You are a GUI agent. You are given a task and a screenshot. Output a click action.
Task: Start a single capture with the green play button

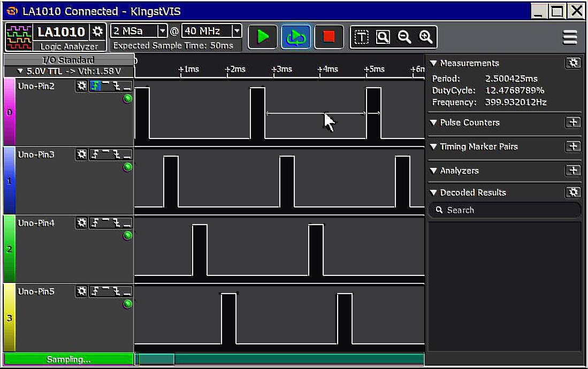[x=263, y=37]
